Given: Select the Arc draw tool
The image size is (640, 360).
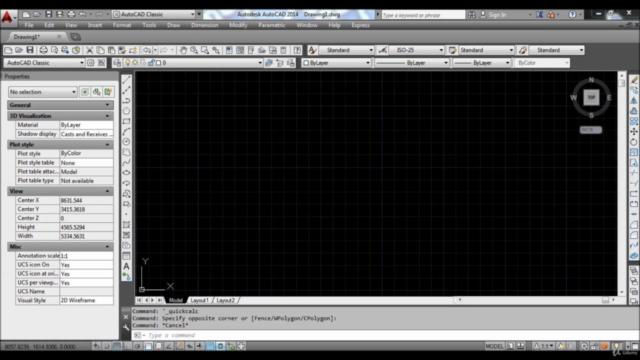Looking at the screenshot, I should click(x=127, y=131).
